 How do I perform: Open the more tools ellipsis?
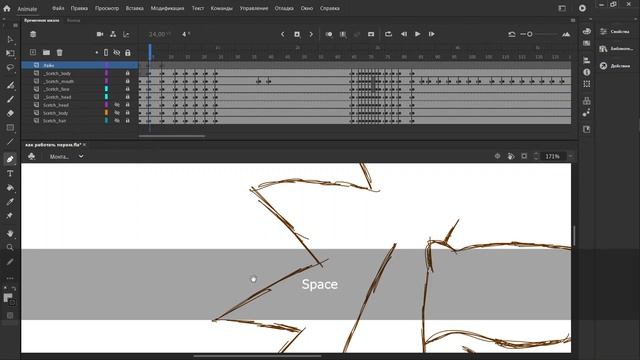(10, 278)
